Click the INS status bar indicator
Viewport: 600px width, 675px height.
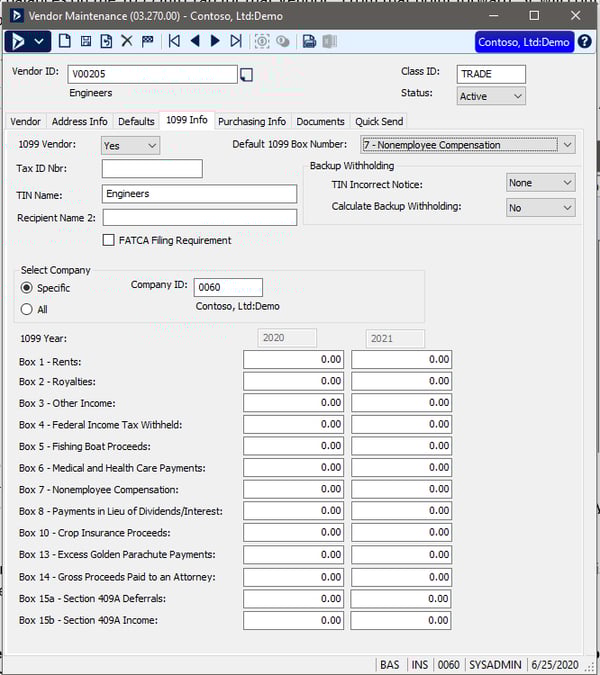coord(420,665)
